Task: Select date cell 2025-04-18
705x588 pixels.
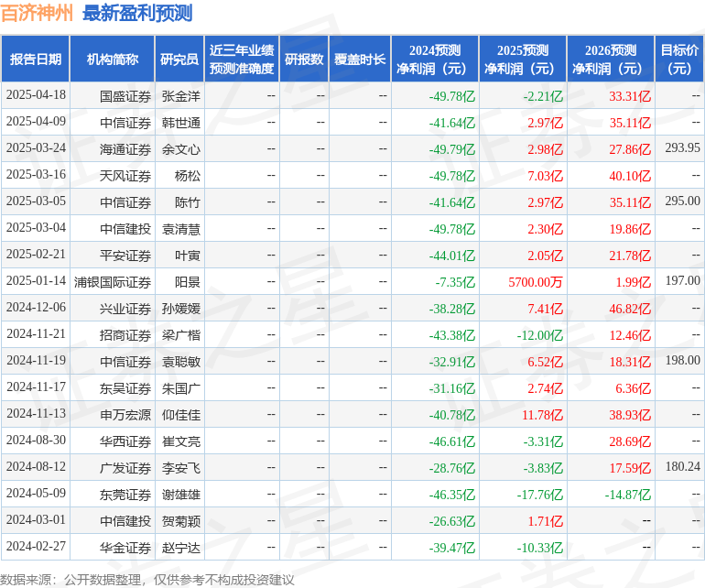Action: [x=36, y=95]
